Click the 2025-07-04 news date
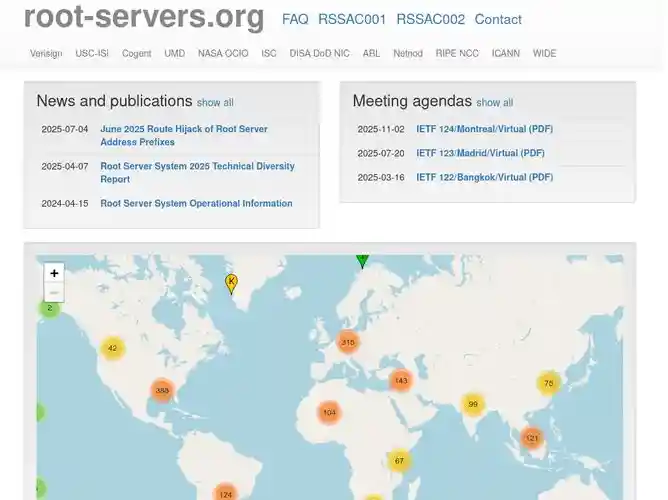Viewport: 668px width, 500px height. pos(65,129)
